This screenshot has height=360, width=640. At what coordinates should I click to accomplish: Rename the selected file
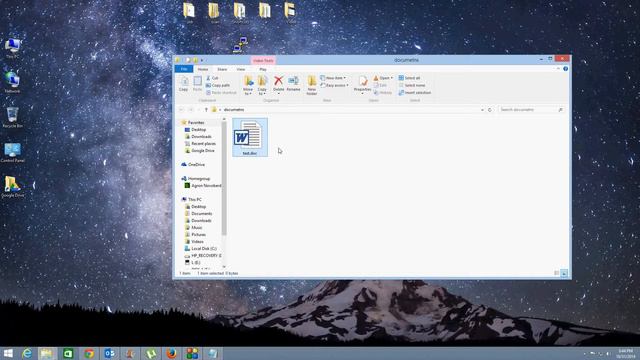tap(293, 83)
